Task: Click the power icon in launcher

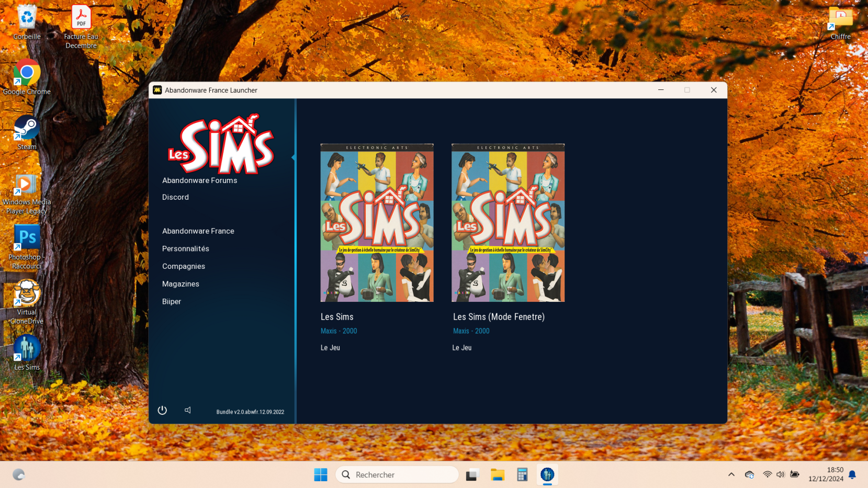Action: (x=162, y=411)
